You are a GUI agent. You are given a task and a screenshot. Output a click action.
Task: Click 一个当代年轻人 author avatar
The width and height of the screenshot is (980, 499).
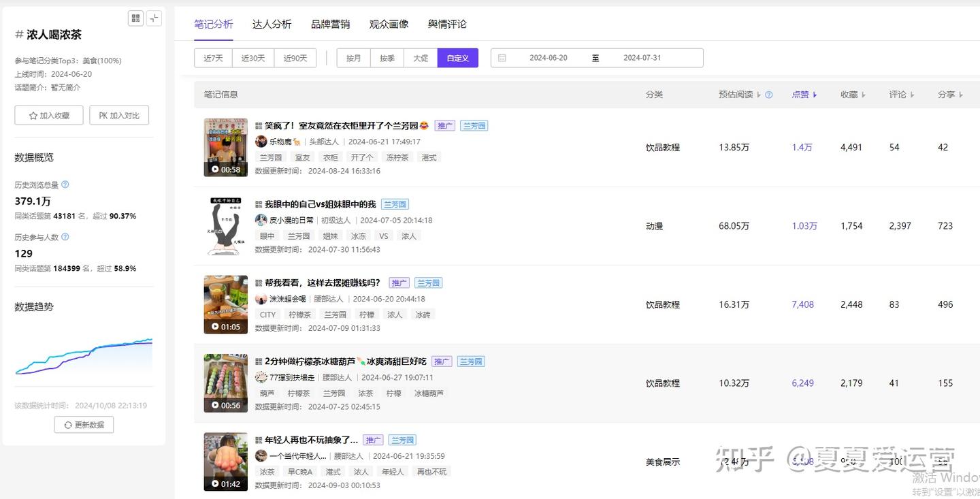(x=261, y=456)
